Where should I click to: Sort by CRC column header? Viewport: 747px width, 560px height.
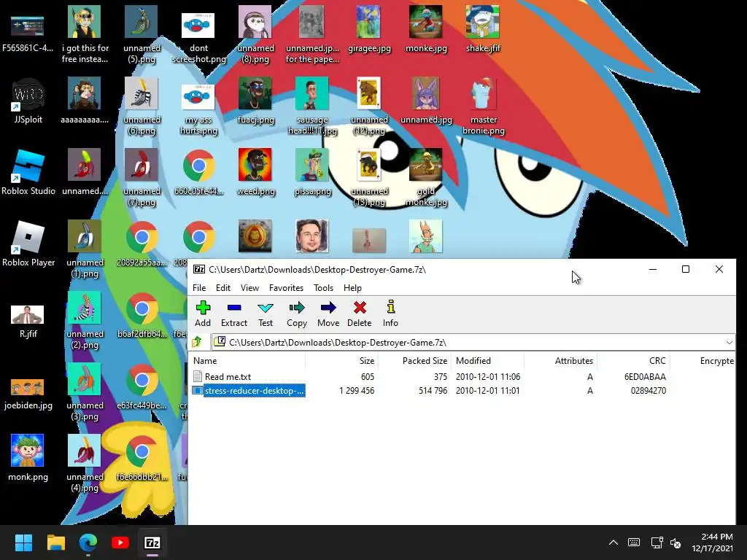click(x=633, y=361)
